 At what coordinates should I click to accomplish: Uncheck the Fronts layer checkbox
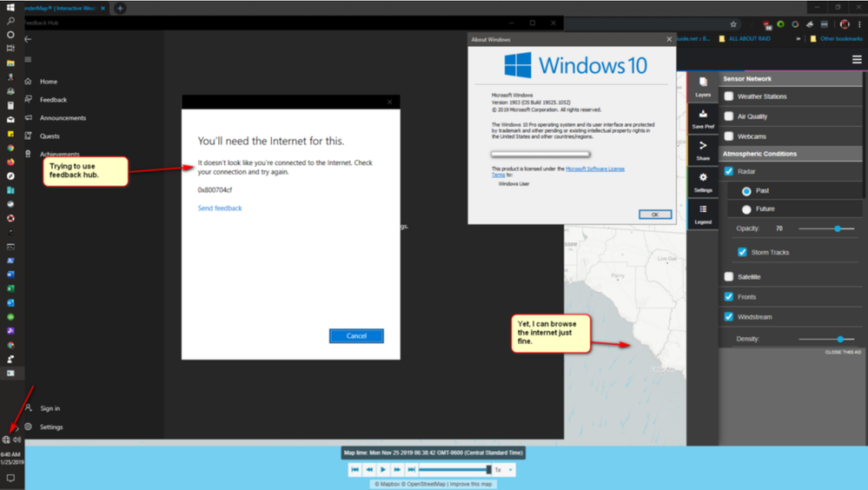729,297
